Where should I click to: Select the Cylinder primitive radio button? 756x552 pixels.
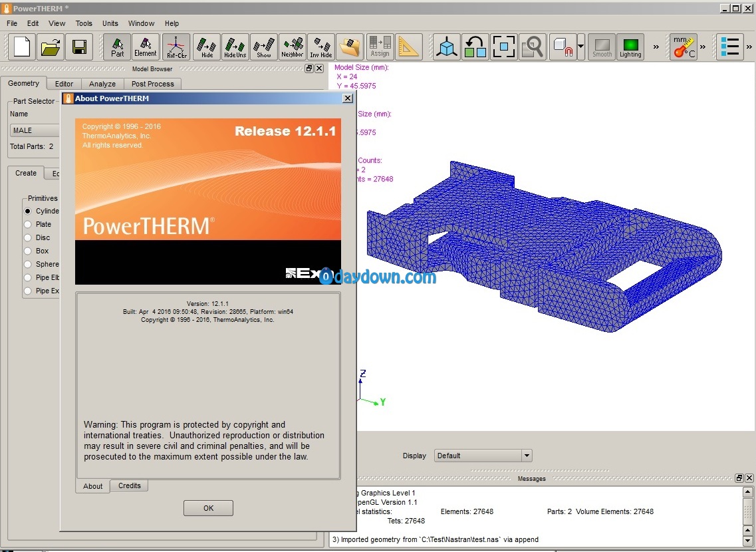27,211
